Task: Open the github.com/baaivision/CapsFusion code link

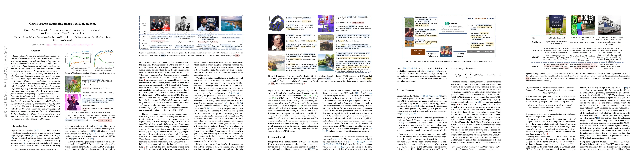Action: coord(69,45)
